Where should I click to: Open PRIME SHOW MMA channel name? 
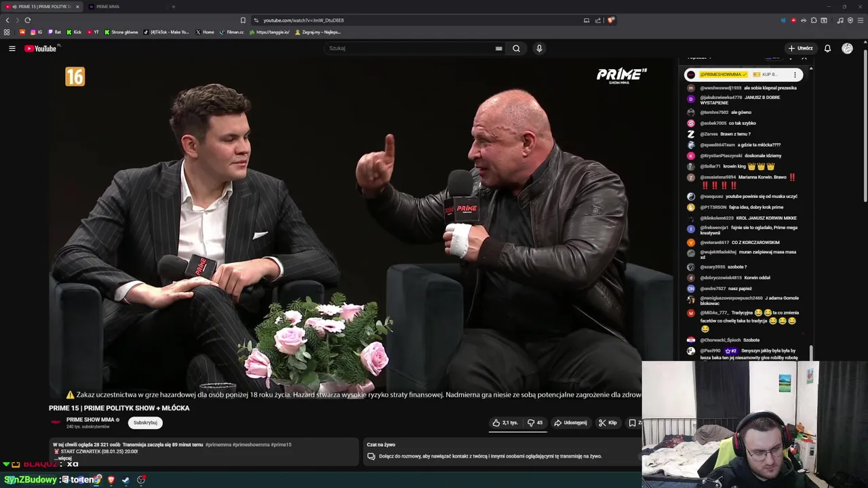point(90,420)
